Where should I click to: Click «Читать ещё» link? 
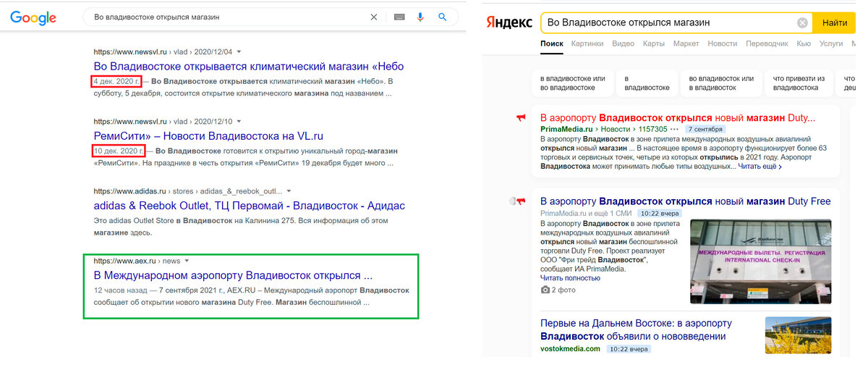759,167
